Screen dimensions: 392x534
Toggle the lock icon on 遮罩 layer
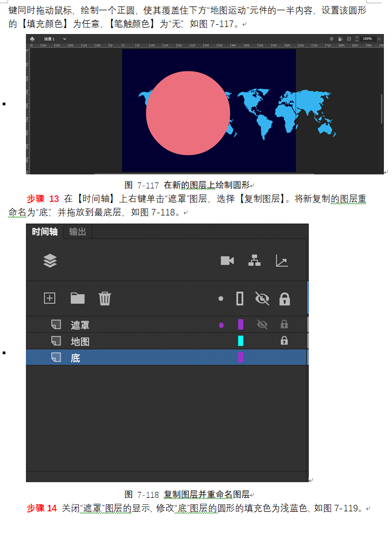pos(284,324)
